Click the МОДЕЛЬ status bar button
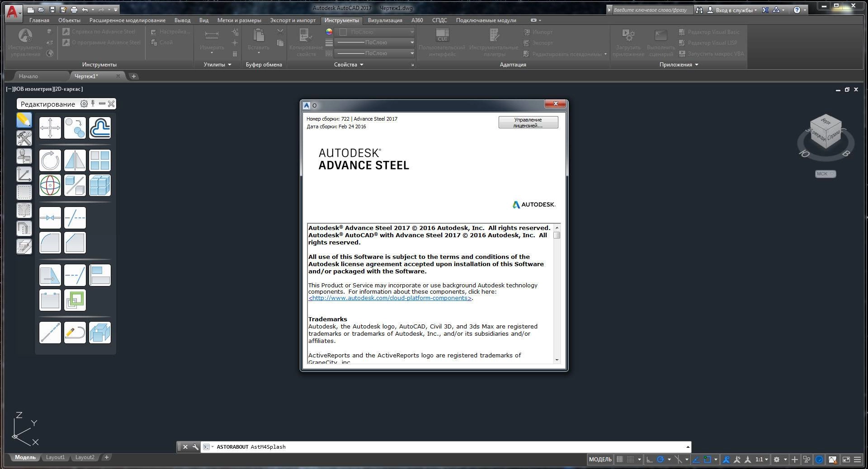This screenshot has width=868, height=469. [x=600, y=460]
